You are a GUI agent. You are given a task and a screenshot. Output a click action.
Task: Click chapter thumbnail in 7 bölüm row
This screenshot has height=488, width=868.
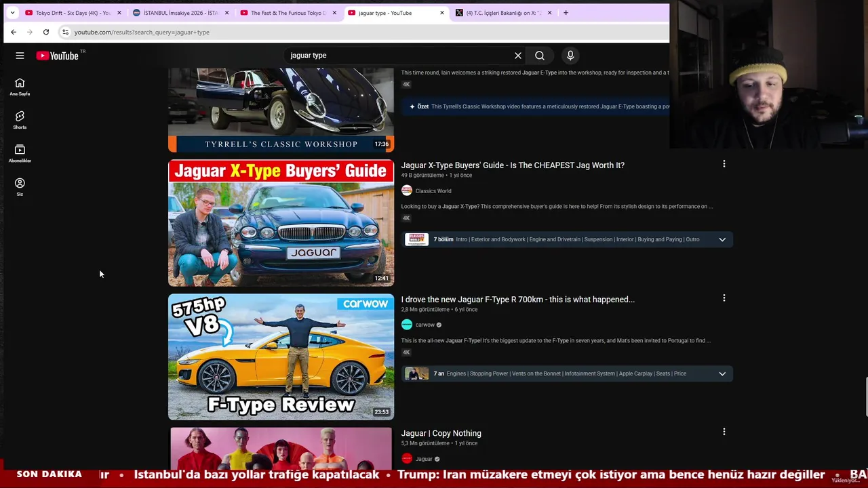pyautogui.click(x=416, y=239)
